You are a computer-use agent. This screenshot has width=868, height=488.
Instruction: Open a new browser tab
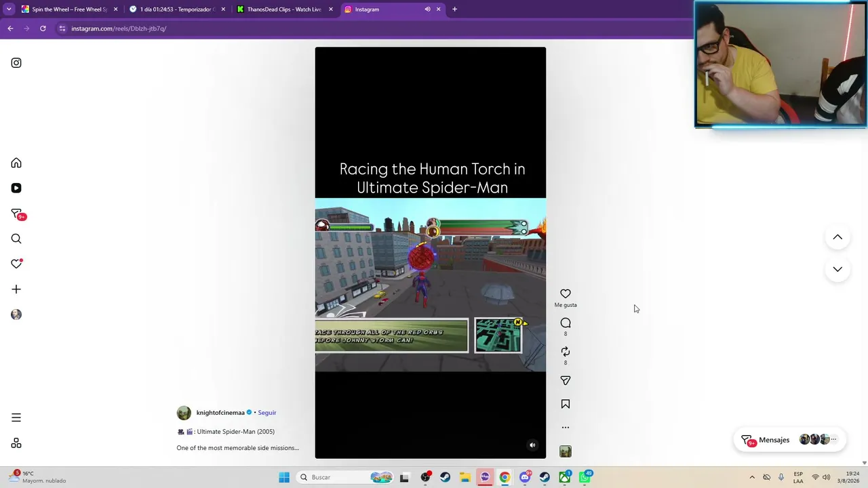pos(455,9)
